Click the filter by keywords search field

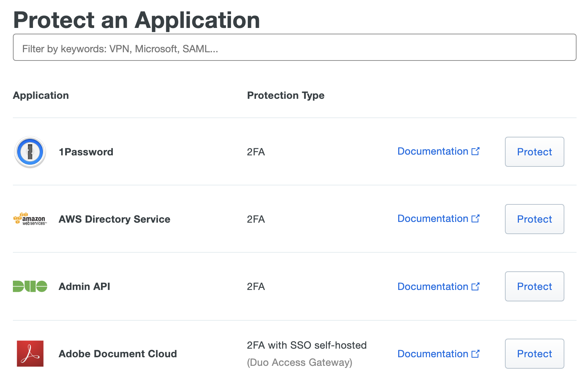point(294,47)
